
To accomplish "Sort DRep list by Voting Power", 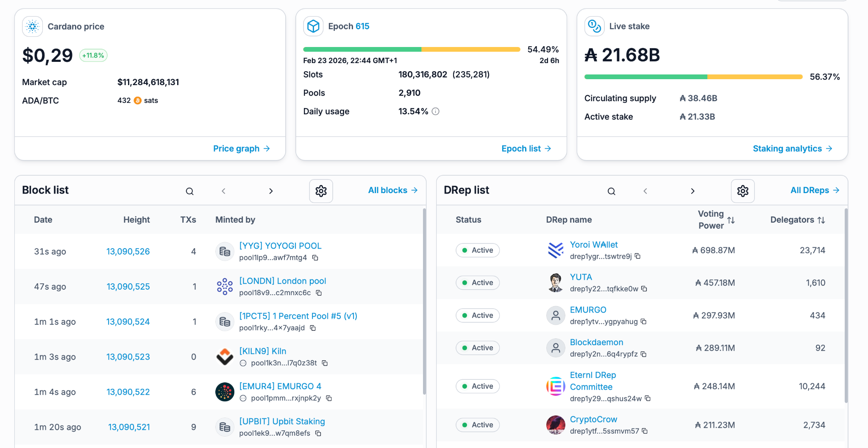I will click(x=731, y=220).
